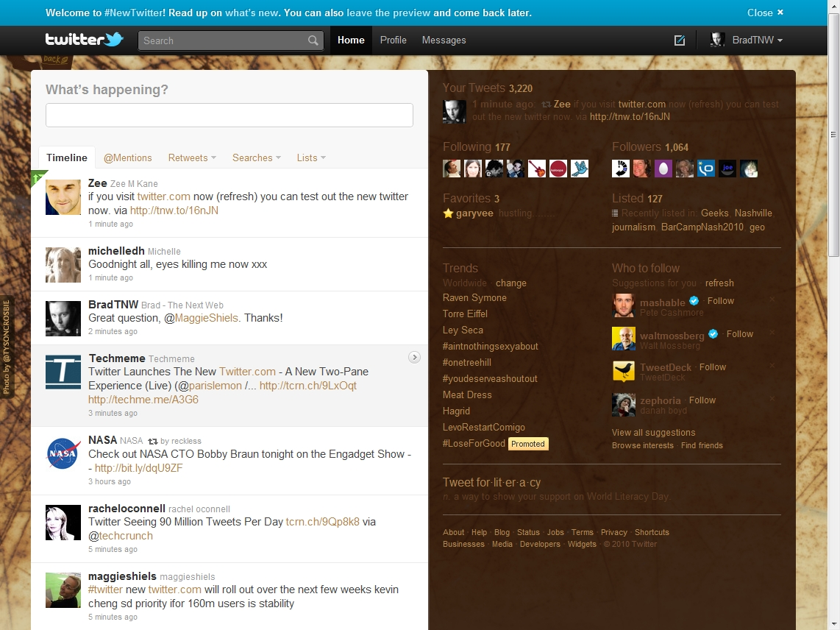The height and width of the screenshot is (630, 840).
Task: Open the Shortcuts footer link
Action: pos(652,532)
